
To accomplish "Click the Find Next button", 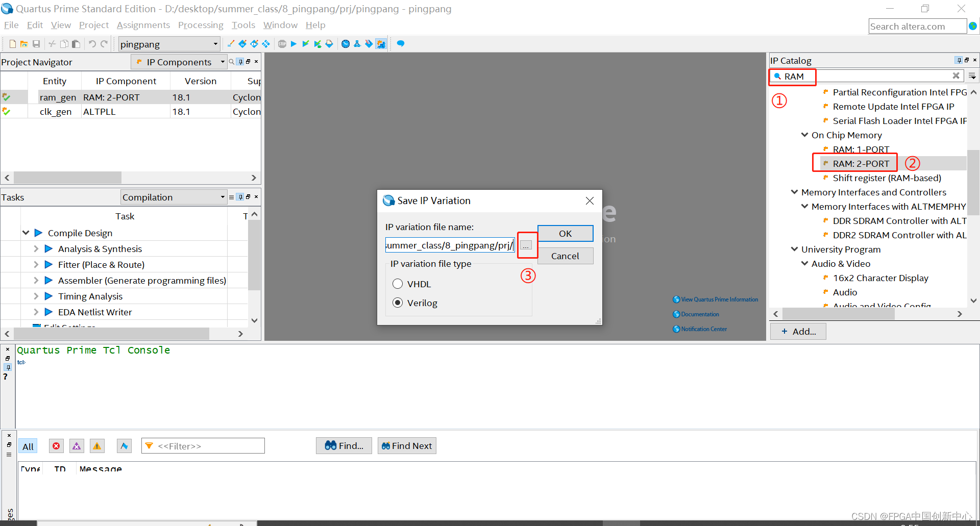I will tap(407, 445).
